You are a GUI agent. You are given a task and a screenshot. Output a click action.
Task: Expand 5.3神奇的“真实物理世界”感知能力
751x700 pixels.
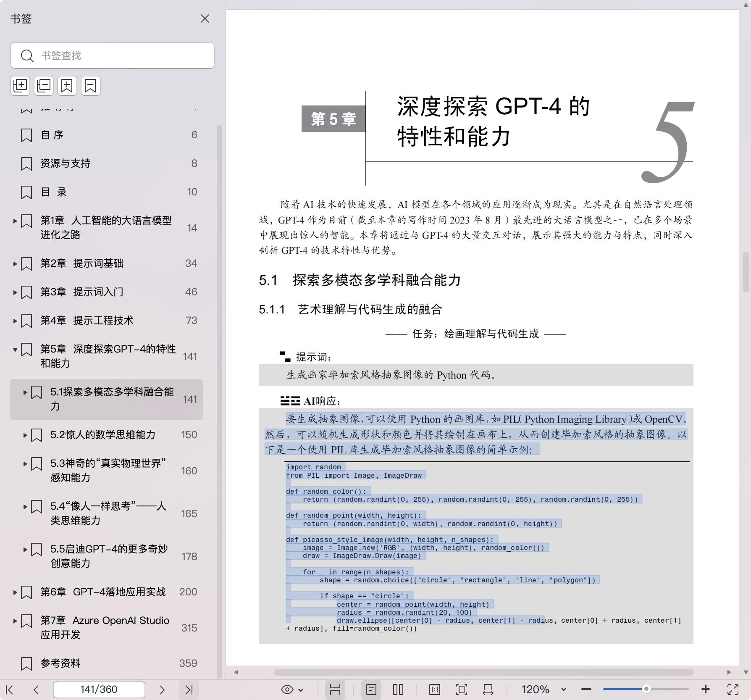pyautogui.click(x=25, y=464)
